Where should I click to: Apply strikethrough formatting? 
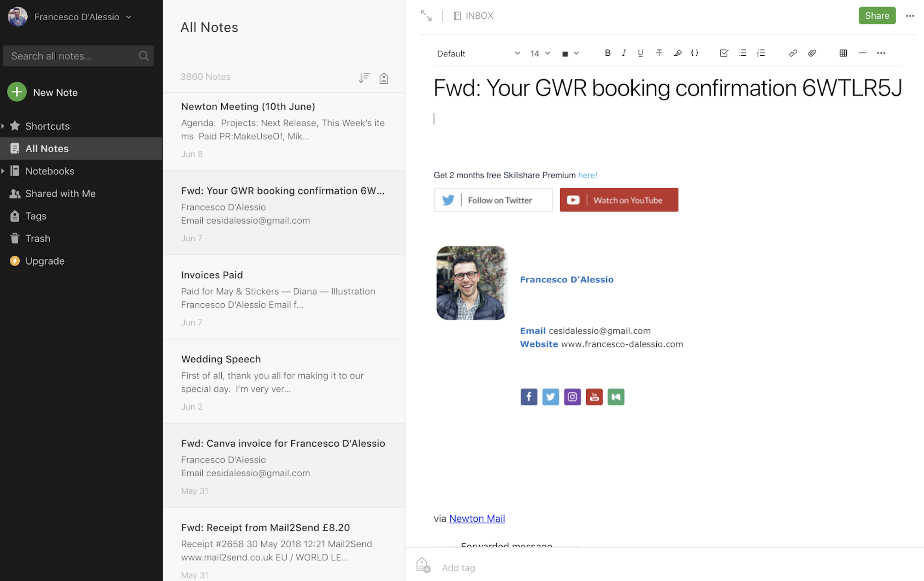coord(659,53)
